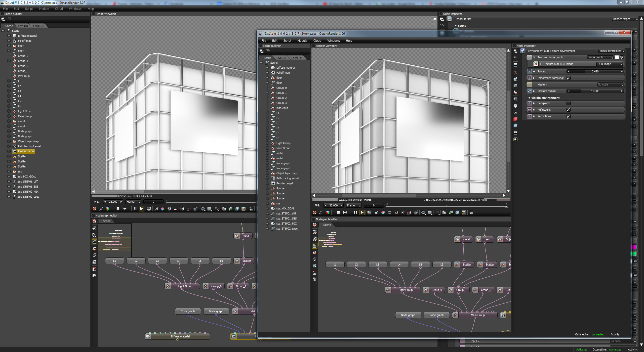Click the clock icon in front Node inspector sidebar
Viewport: 644px width, 352px height.
click(515, 106)
